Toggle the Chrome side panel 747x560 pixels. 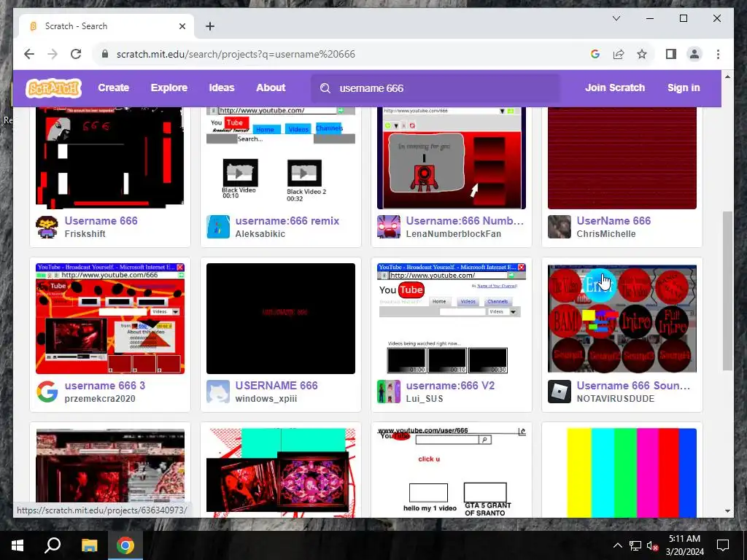click(671, 54)
